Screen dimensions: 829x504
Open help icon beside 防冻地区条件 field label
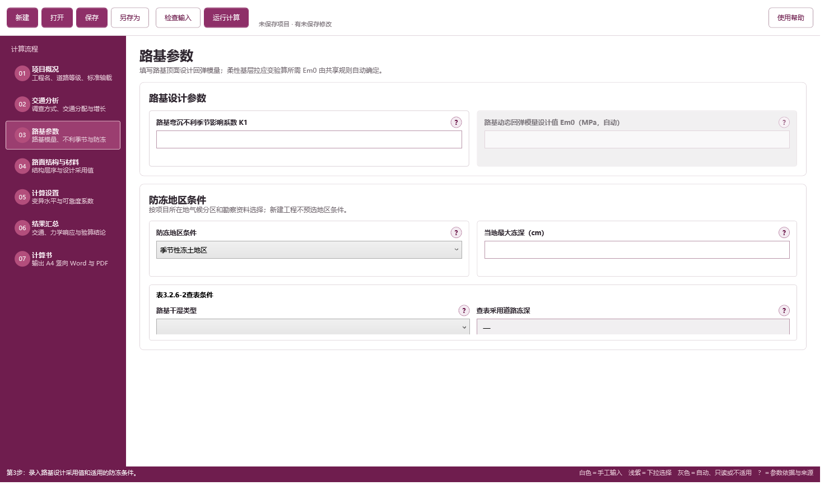click(456, 232)
